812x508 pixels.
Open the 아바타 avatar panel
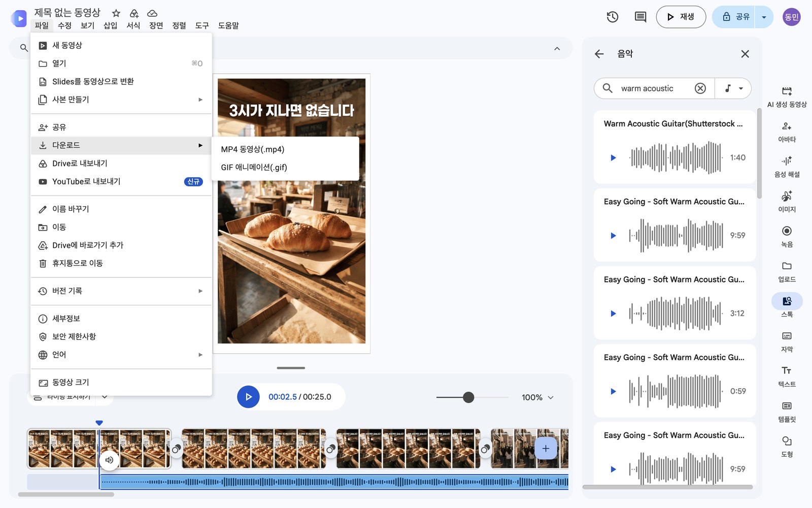pos(787,132)
